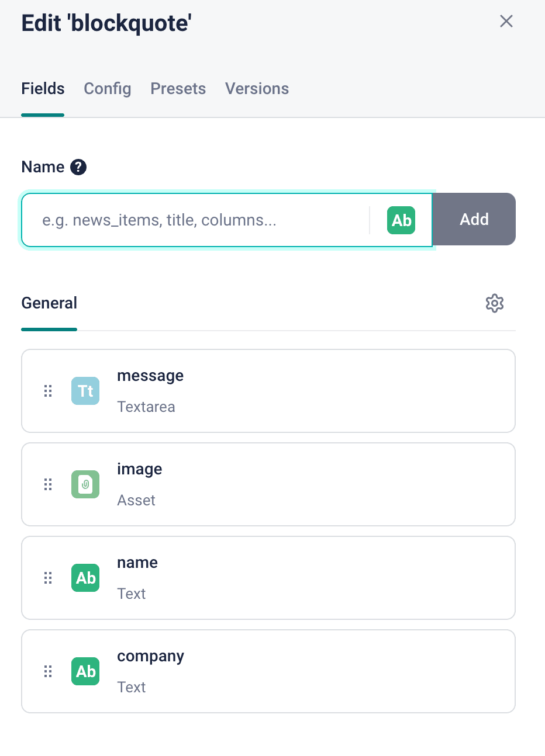Open the field type selector Ab icon

pos(401,220)
